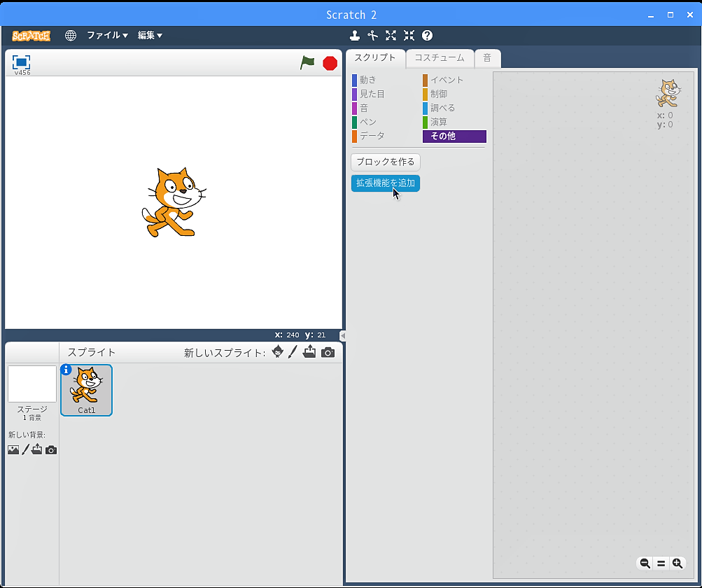Image resolution: width=702 pixels, height=588 pixels.
Task: Create new sprite from camera
Action: (328, 352)
